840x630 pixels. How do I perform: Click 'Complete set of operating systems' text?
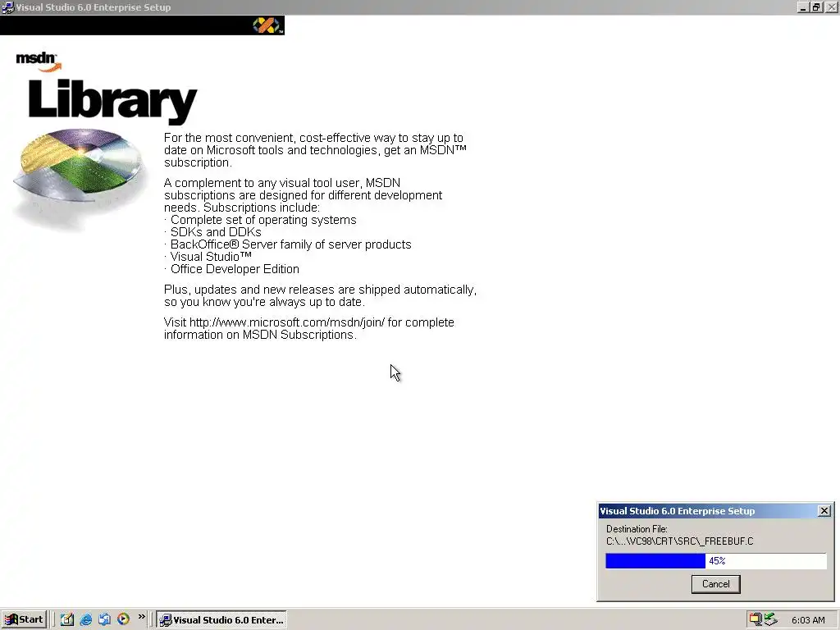click(x=263, y=220)
